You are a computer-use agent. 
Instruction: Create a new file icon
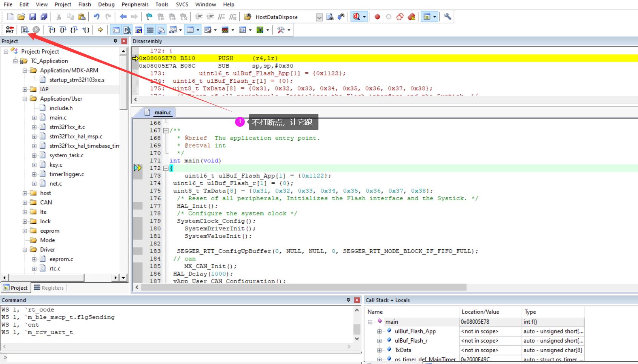point(10,17)
